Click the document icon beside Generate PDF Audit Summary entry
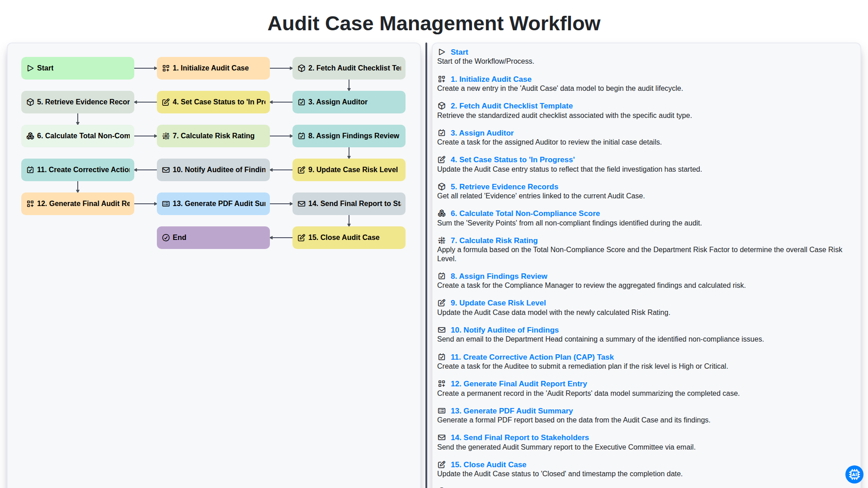This screenshot has height=488, width=868. tap(442, 411)
